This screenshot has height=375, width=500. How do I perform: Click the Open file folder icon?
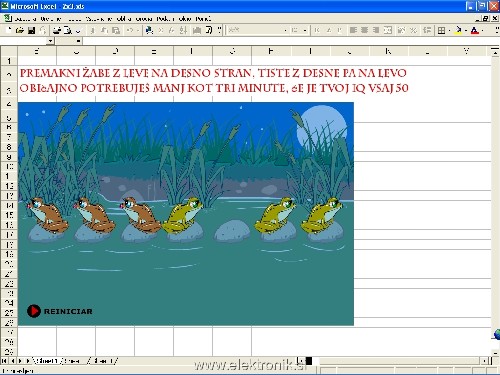(x=20, y=30)
